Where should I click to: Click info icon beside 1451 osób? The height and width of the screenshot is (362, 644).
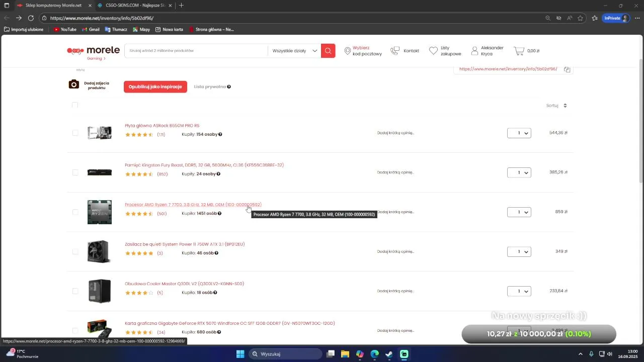pos(219,213)
